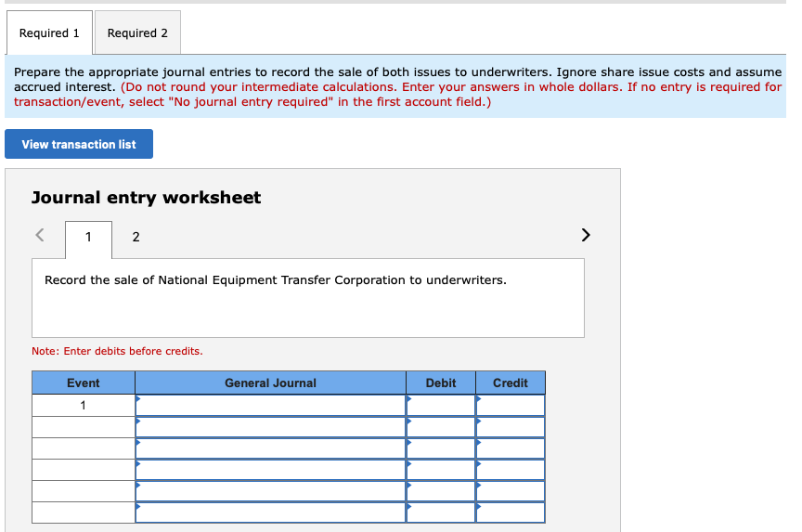Click 'Record the sale of National Equipment' description
802x532 pixels.
(x=275, y=280)
